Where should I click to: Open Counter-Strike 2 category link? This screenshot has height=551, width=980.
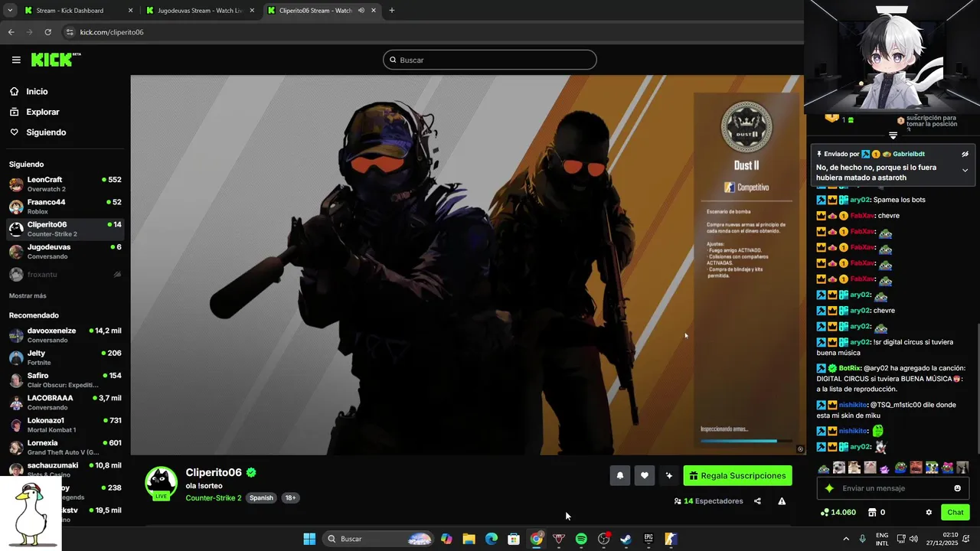pos(214,497)
